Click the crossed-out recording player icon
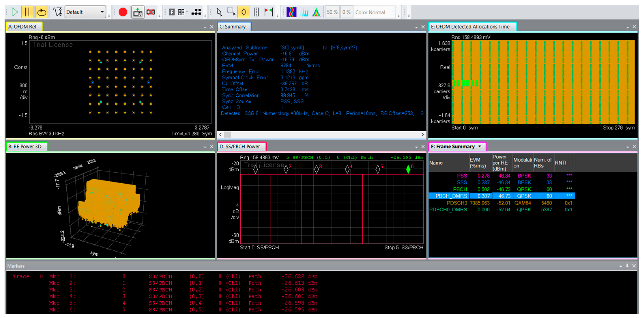The width and height of the screenshot is (644, 318). [150, 12]
